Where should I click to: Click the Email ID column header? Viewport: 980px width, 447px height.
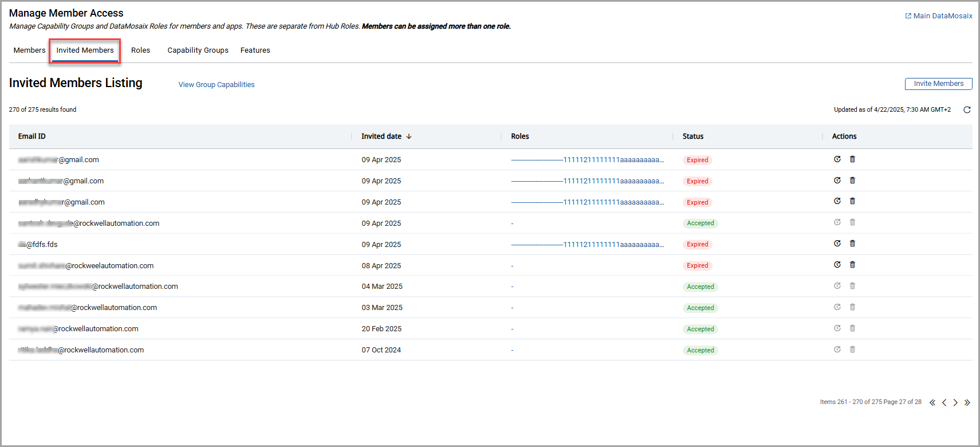pos(32,136)
